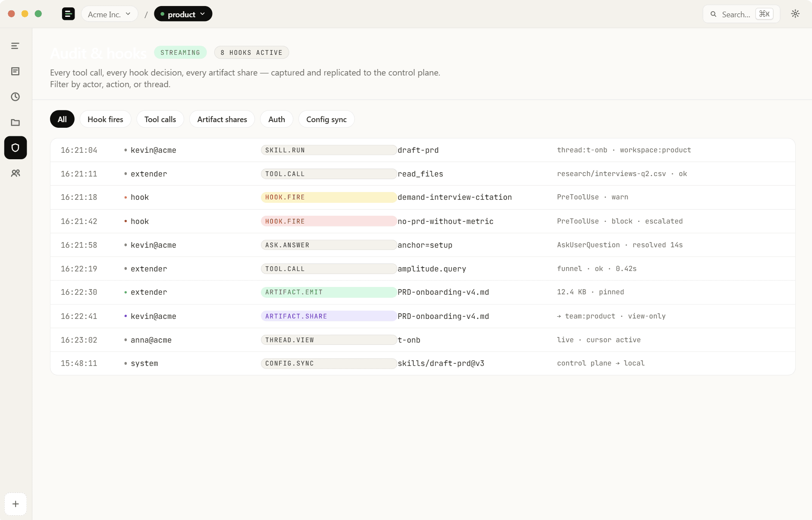812x520 pixels.
Task: Select the amplitude.query target cell
Action: pyautogui.click(x=432, y=269)
